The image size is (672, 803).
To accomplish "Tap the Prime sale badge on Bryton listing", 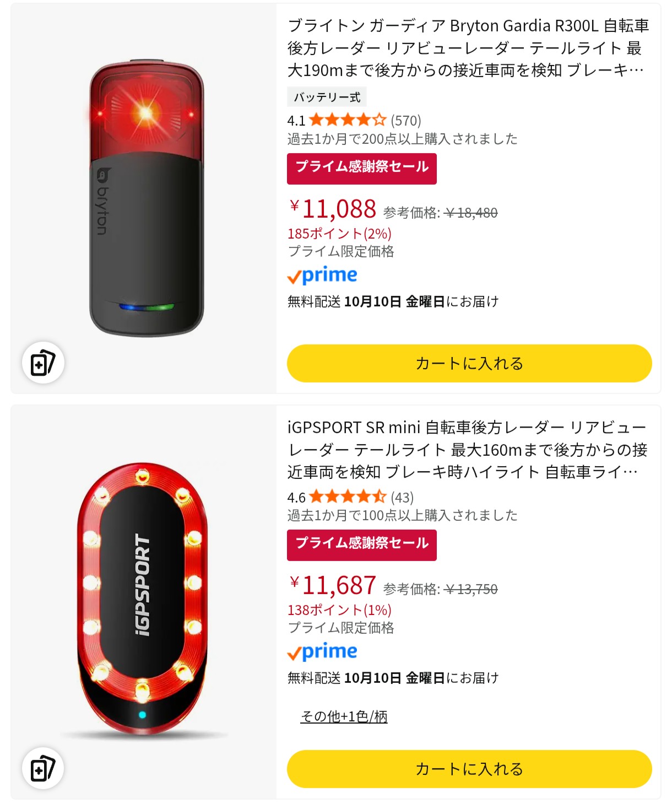I will coord(361,168).
